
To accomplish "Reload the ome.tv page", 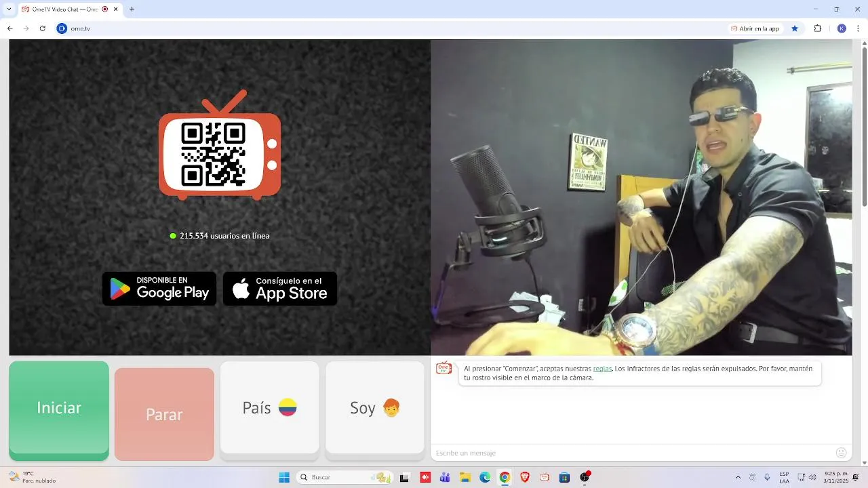I will pos(43,28).
